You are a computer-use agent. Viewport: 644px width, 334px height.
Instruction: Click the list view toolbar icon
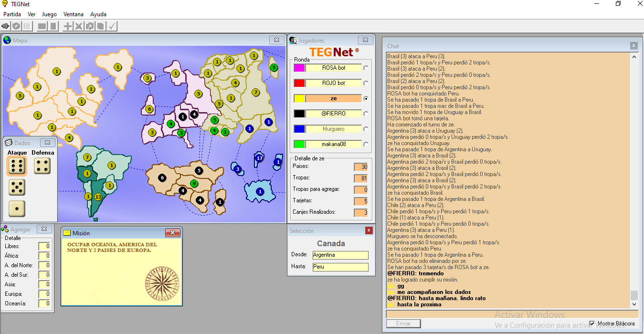27,26
